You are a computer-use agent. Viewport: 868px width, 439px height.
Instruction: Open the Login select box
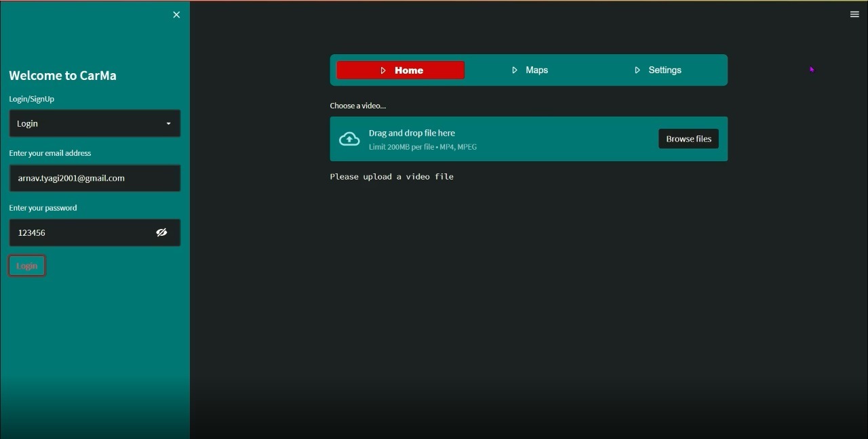tap(88, 124)
